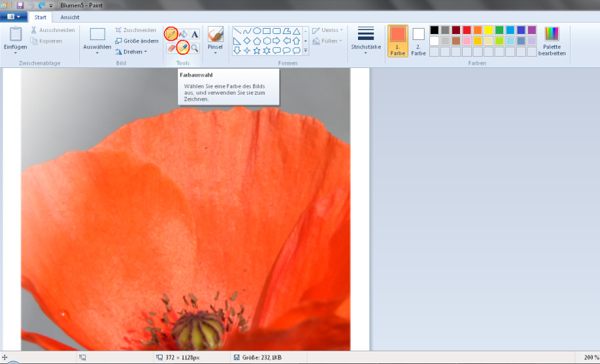Select the Pencil tool
600x364 pixels.
click(171, 34)
